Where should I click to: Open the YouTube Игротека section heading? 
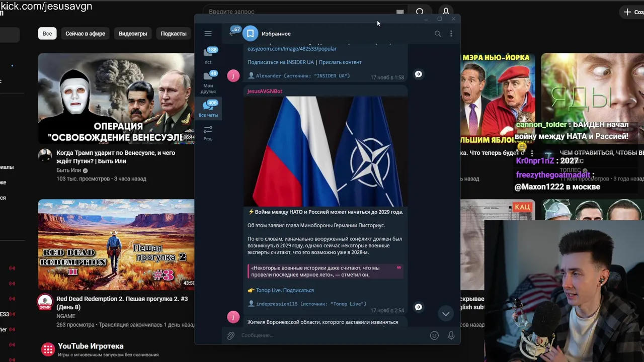(x=91, y=346)
